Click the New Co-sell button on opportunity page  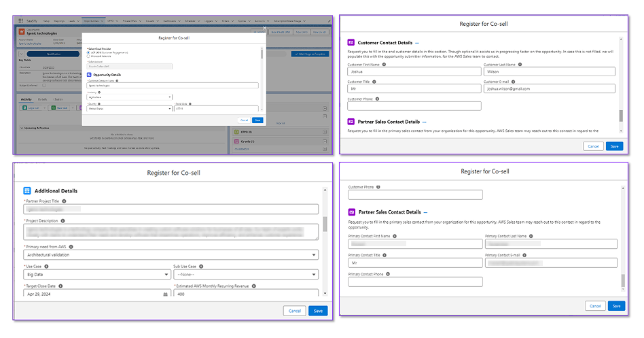click(x=319, y=32)
